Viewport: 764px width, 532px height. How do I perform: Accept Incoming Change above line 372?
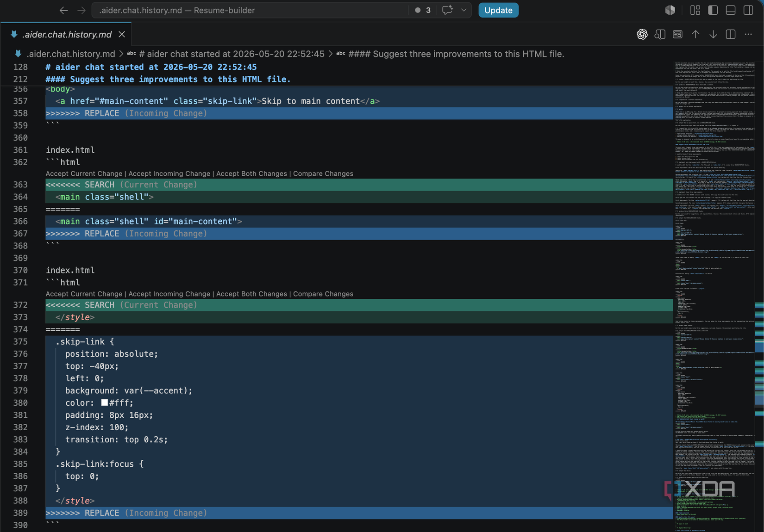click(169, 294)
